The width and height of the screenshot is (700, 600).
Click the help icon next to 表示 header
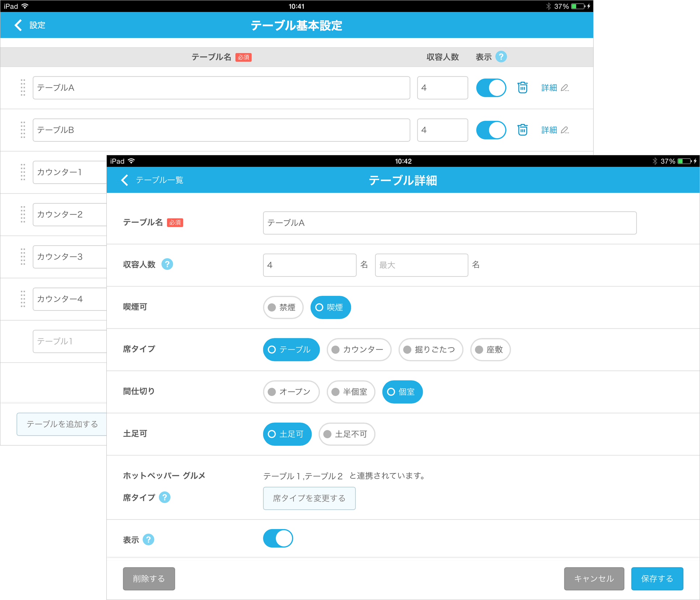pyautogui.click(x=501, y=57)
